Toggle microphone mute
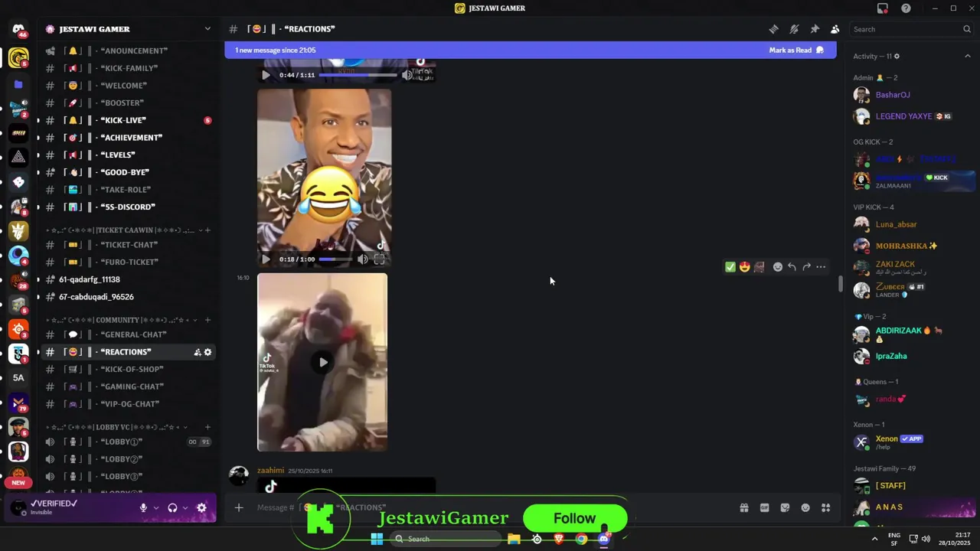 (143, 507)
